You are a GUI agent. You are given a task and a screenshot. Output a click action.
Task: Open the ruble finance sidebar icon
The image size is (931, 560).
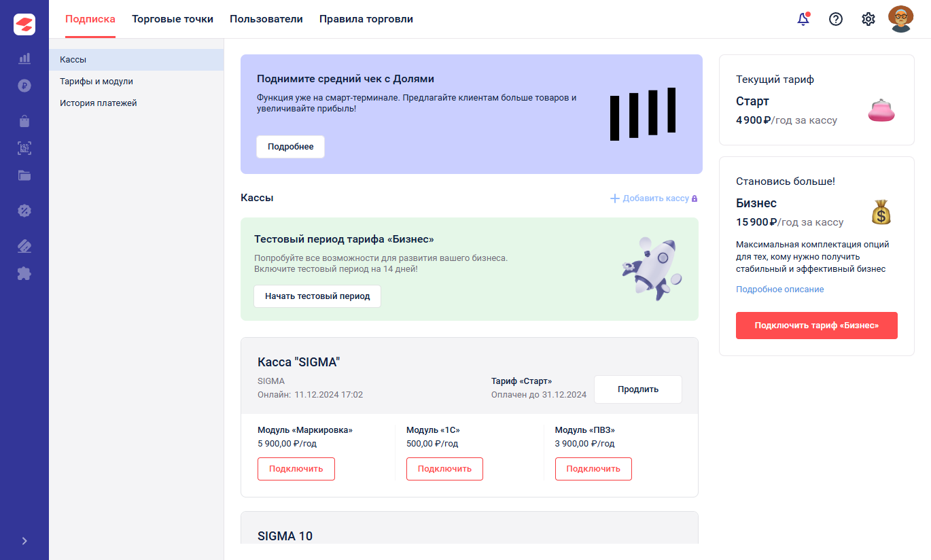(x=24, y=86)
